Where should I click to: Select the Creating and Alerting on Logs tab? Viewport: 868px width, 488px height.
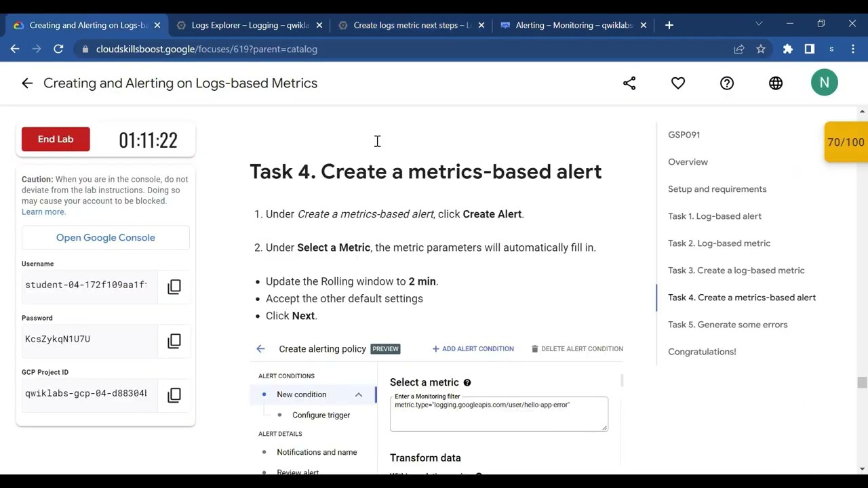88,25
